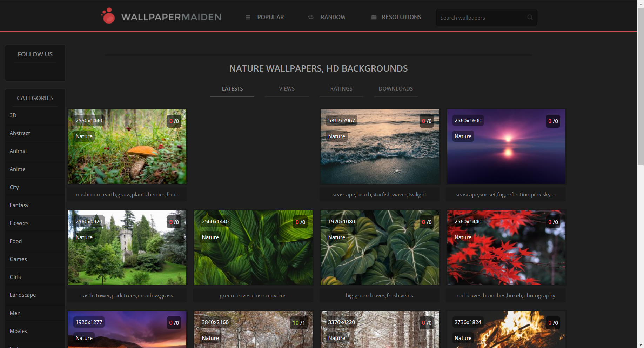This screenshot has width=644, height=348.
Task: Click the search magnifier icon
Action: coord(530,17)
